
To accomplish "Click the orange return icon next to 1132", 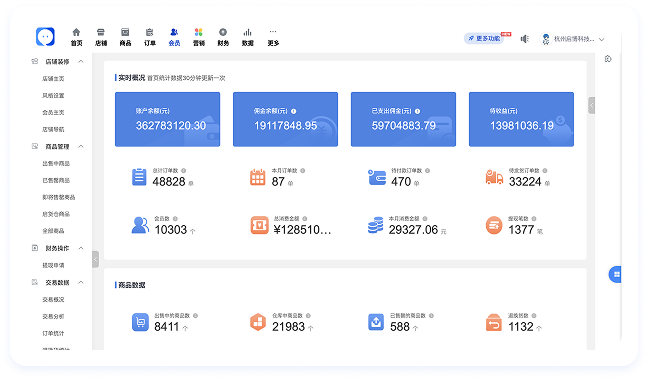I will point(494,322).
